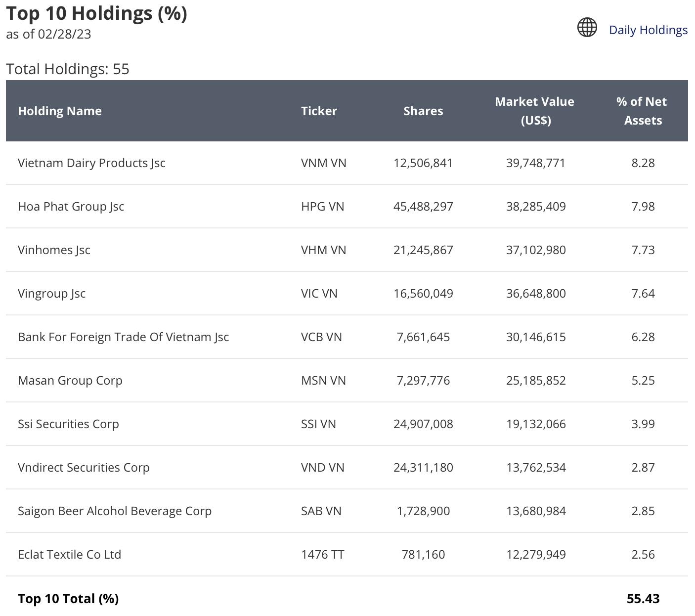Click ticker SSI VN
The height and width of the screenshot is (616, 695).
coord(318,424)
